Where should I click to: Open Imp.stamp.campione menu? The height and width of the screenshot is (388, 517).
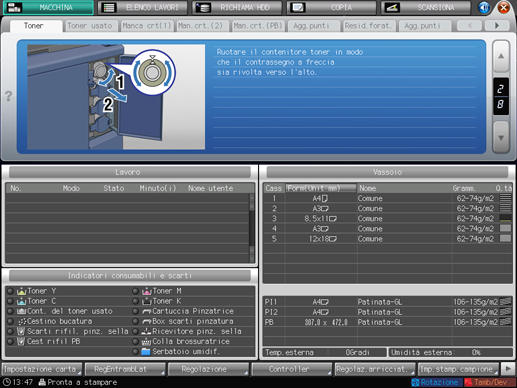pyautogui.click(x=458, y=369)
